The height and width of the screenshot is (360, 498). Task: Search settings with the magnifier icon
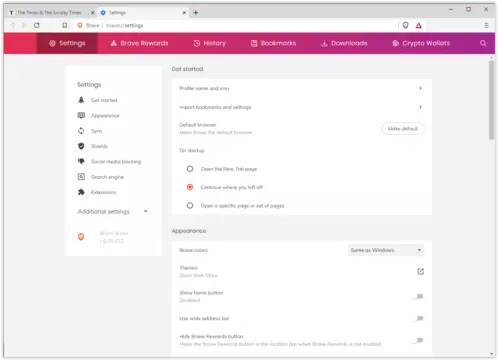point(483,43)
